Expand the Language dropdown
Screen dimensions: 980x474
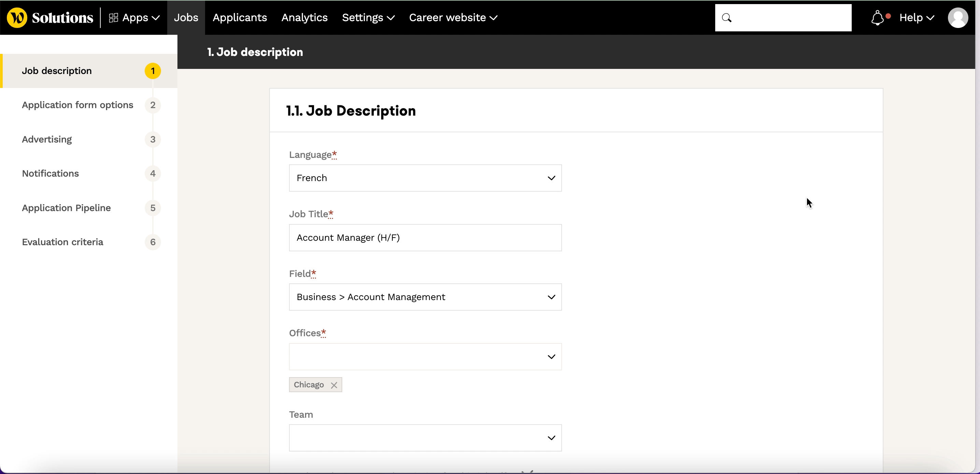pos(425,178)
